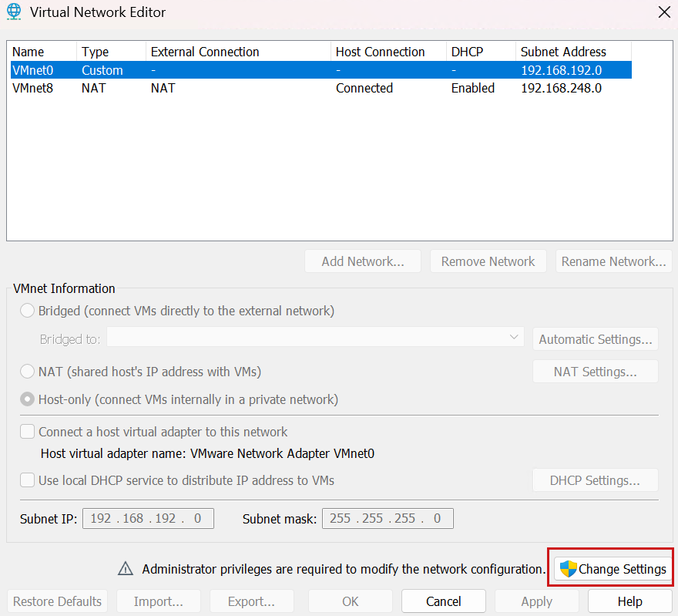The width and height of the screenshot is (678, 616).
Task: Click Restore Defaults
Action: tap(57, 601)
